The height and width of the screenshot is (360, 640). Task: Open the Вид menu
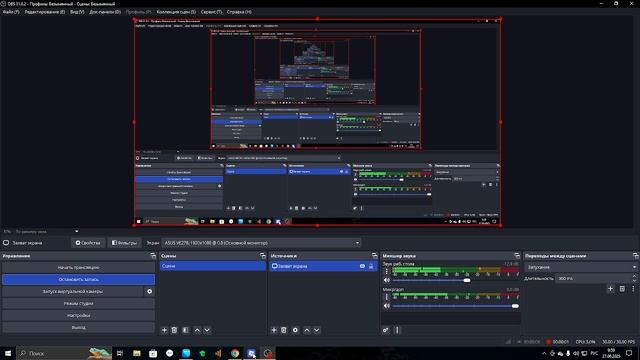pyautogui.click(x=77, y=12)
